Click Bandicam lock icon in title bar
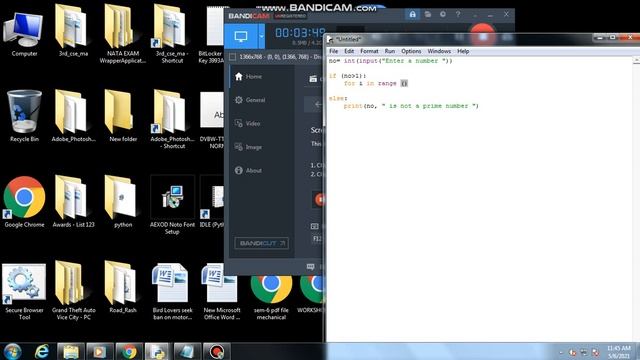Screen dimensions: 640x360 pyautogui.click(x=413, y=15)
